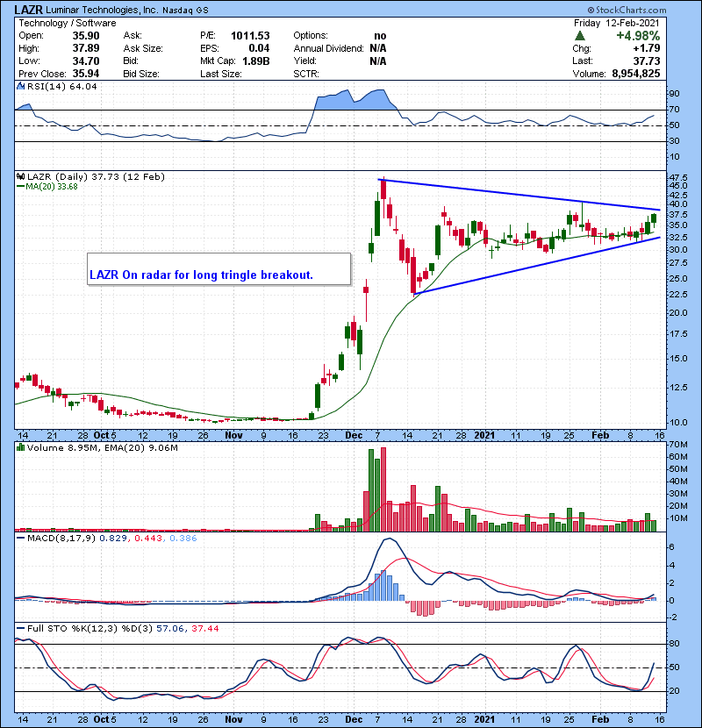Click the MA(20) 33.68 legend text
The width and height of the screenshot is (702, 728).
tap(52, 187)
